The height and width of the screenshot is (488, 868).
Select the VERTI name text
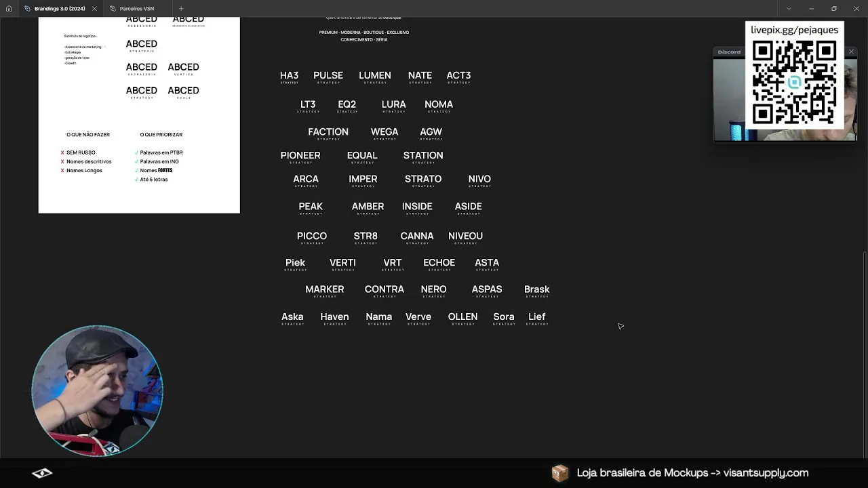(342, 263)
